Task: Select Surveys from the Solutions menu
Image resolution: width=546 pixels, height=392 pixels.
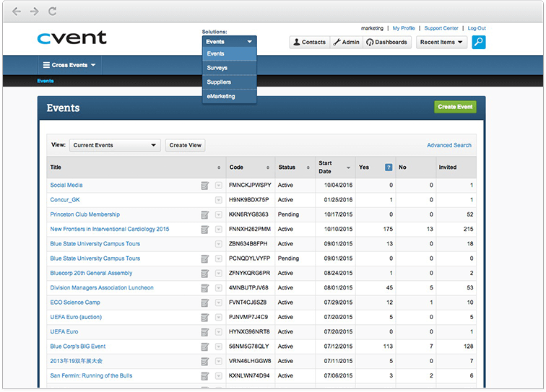Action: [x=217, y=68]
